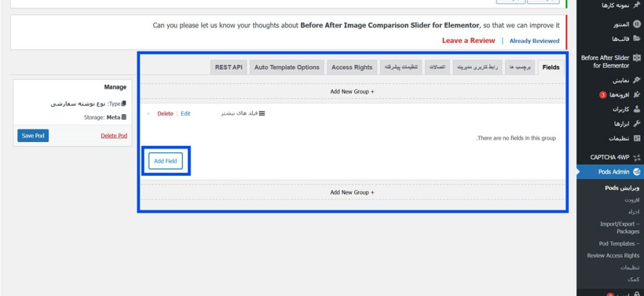Click the plugins (افزونه‌ها) plug icon
The height and width of the screenshot is (296, 644).
(x=636, y=95)
